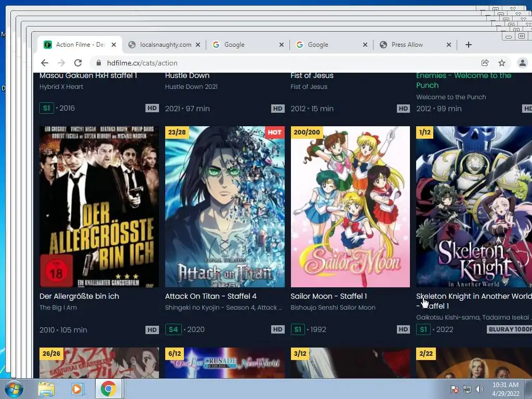The height and width of the screenshot is (399, 532).
Task: Click the BLURAY 1080P quality badge
Action: coord(509,329)
